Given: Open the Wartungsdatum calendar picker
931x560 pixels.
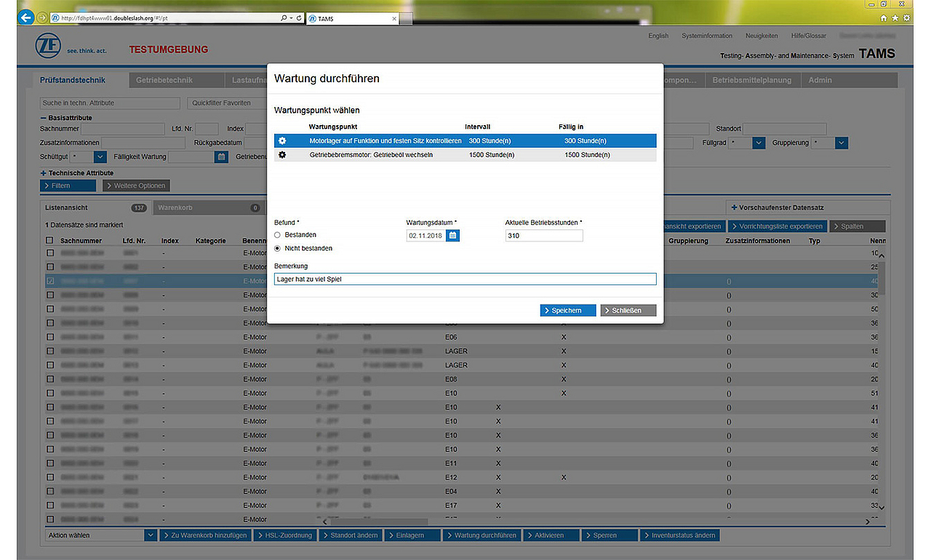Looking at the screenshot, I should (452, 236).
